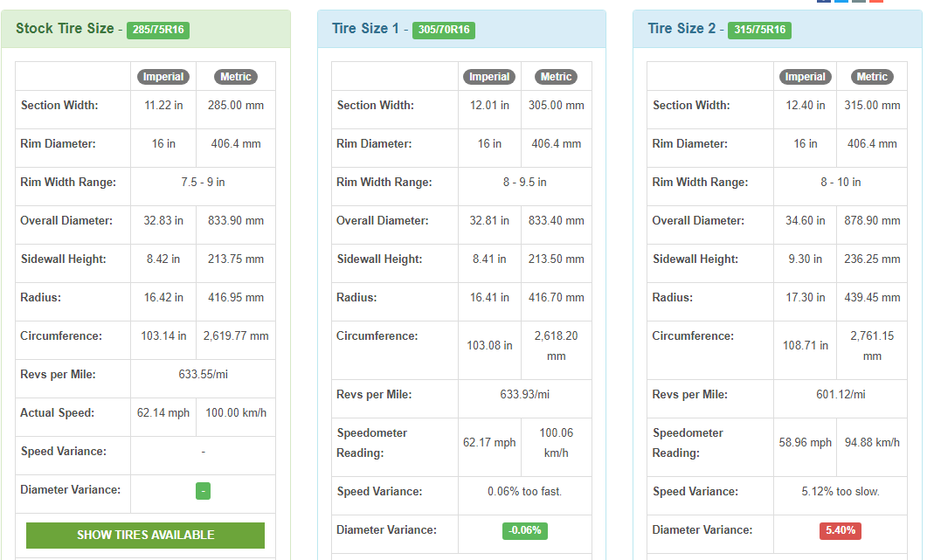Select Imperial header in Tire Size 1
Viewport: 934px width, 560px height.
click(x=489, y=77)
